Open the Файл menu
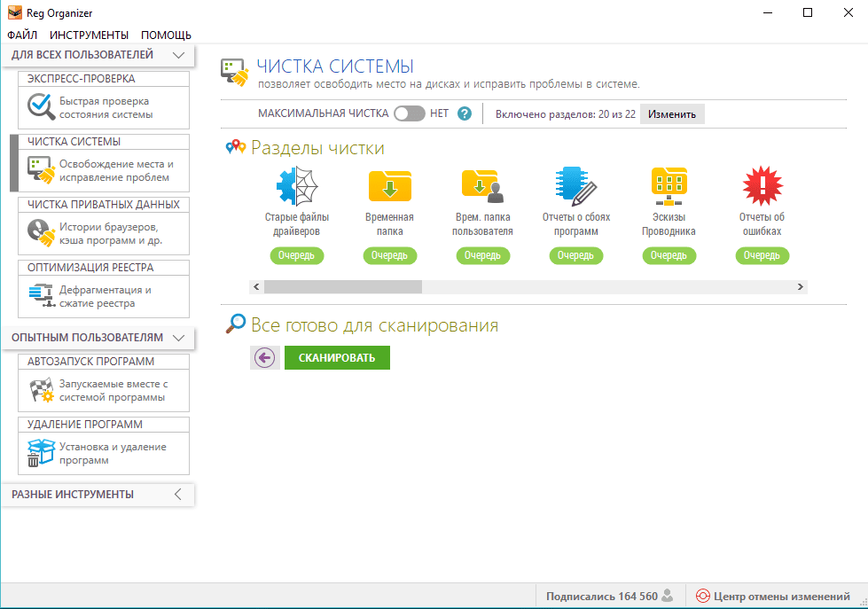The width and height of the screenshot is (868, 609). tap(22, 35)
